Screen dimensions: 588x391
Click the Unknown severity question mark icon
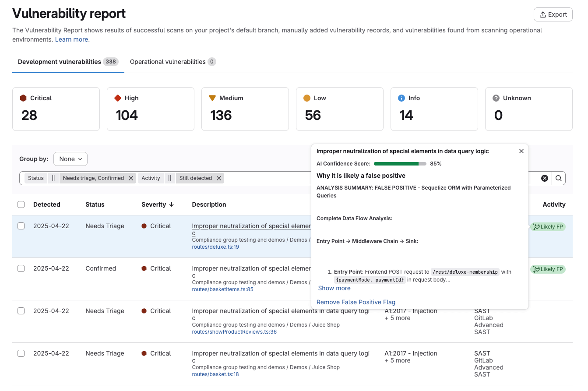[x=496, y=98]
